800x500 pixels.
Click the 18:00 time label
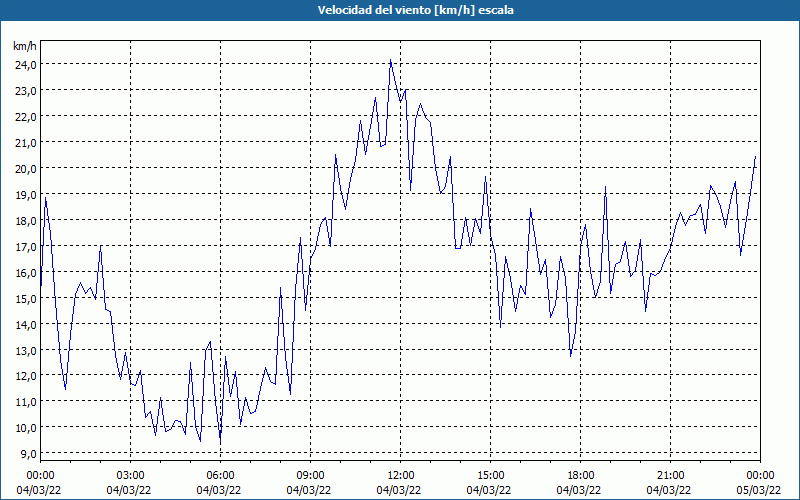(581, 476)
